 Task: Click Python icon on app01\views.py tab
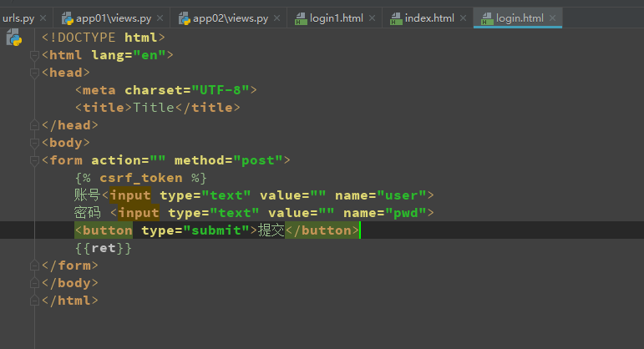(68, 18)
